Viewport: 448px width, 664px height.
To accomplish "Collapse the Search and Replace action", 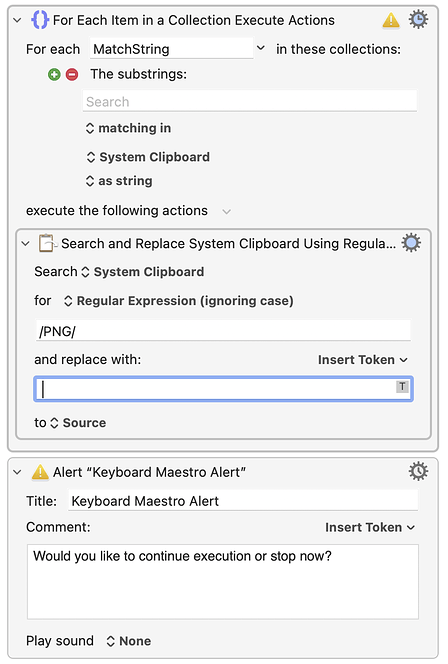I will pos(25,243).
